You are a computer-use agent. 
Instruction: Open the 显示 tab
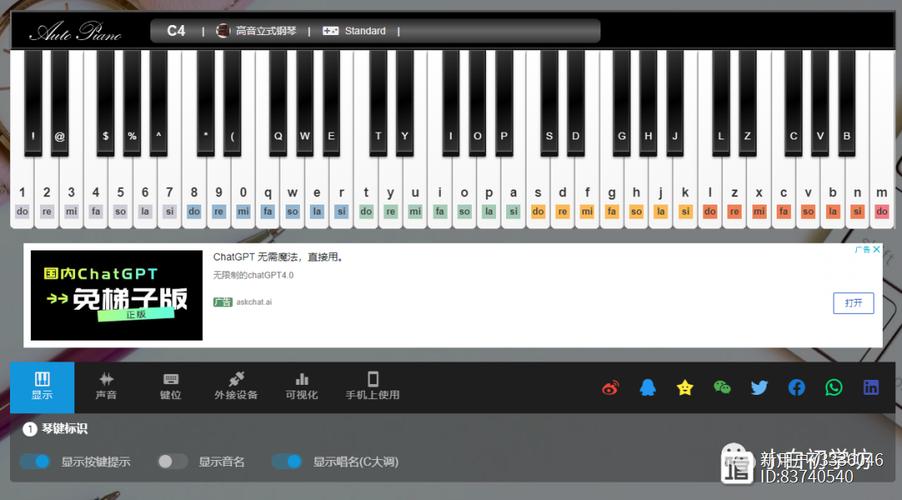point(42,387)
